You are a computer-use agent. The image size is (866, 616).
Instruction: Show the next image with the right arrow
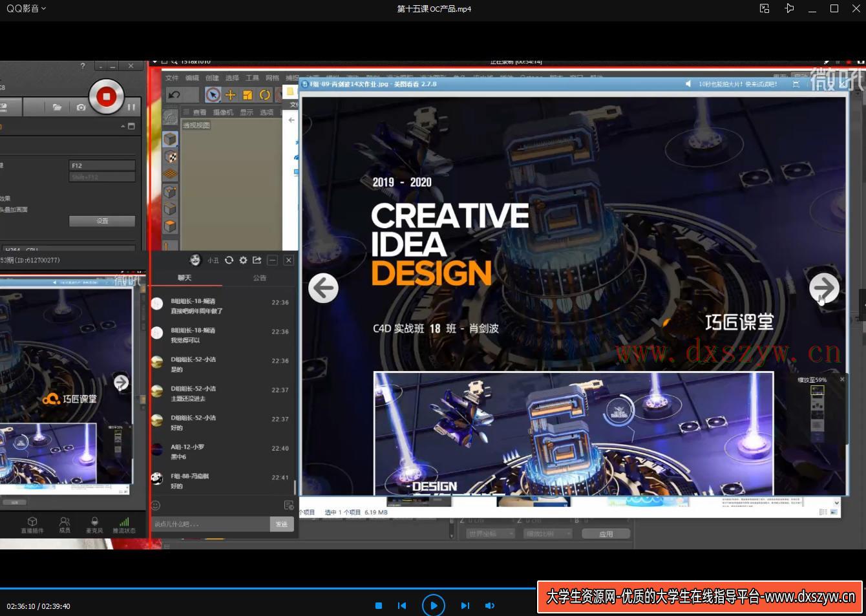pos(824,288)
